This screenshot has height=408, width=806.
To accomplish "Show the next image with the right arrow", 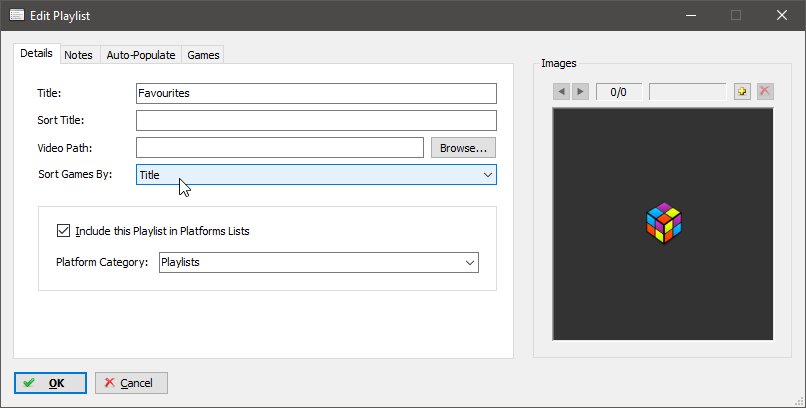I will (580, 91).
